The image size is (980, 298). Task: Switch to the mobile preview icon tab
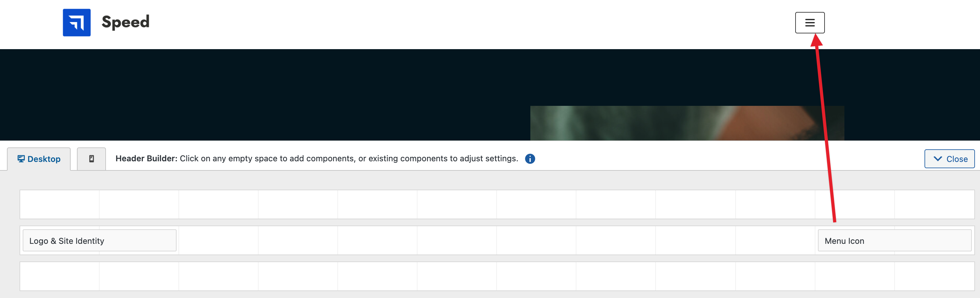coord(91,158)
